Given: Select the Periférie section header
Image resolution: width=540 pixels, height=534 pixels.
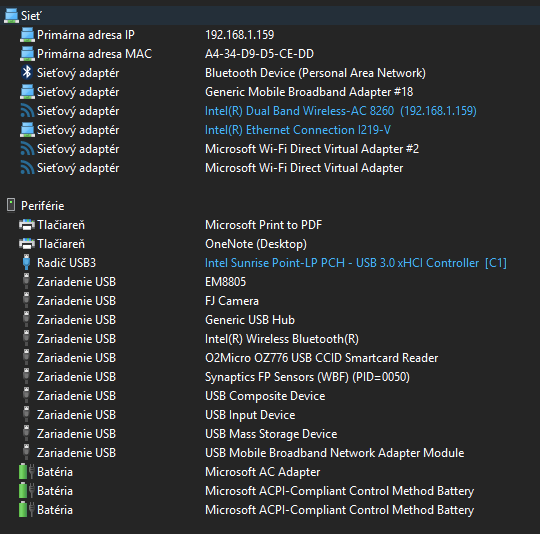Looking at the screenshot, I should click(270, 206).
